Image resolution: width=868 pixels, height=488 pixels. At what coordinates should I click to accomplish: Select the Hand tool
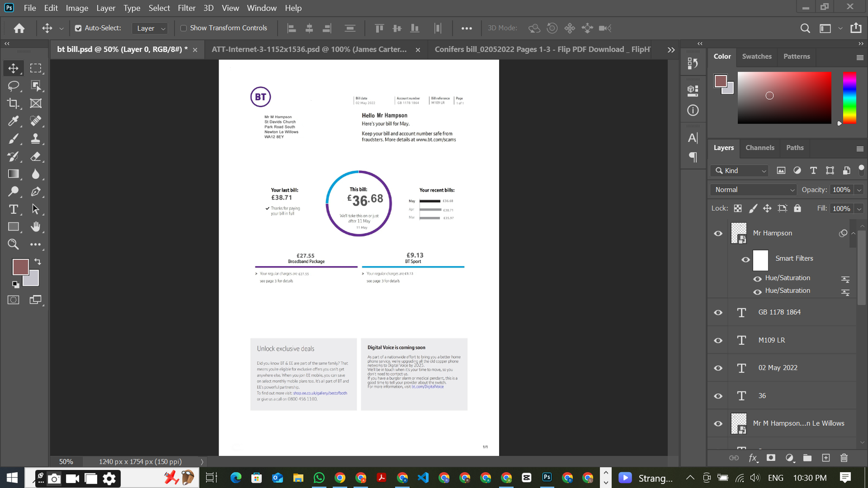tap(36, 227)
